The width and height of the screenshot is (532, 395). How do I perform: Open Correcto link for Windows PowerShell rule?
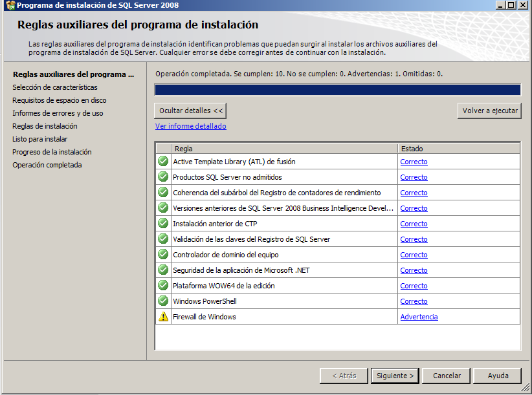pyautogui.click(x=414, y=301)
